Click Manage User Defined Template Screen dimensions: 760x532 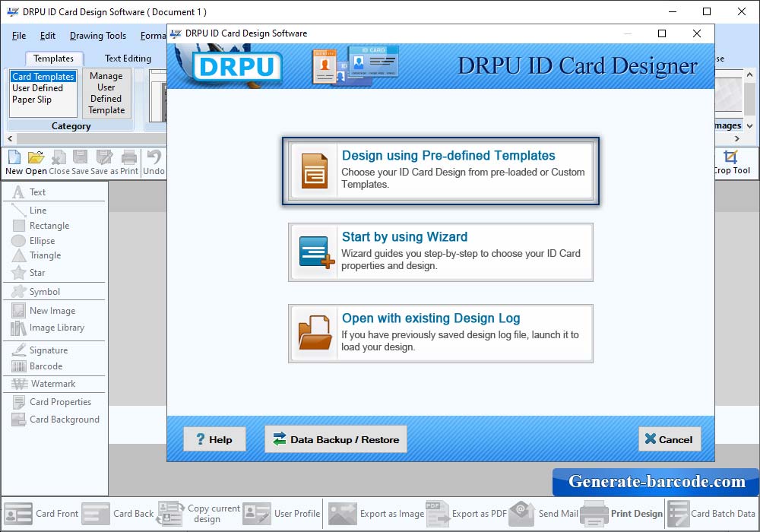click(106, 93)
